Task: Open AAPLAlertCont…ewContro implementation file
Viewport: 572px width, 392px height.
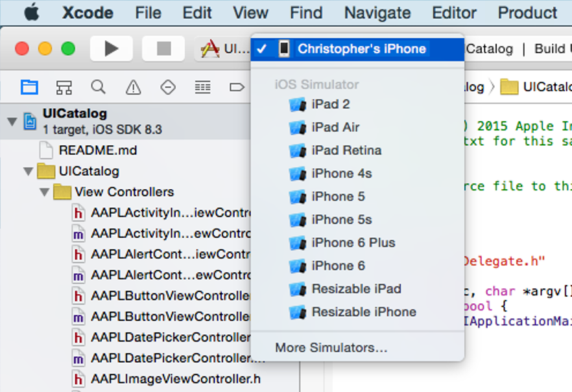Action: point(161,275)
